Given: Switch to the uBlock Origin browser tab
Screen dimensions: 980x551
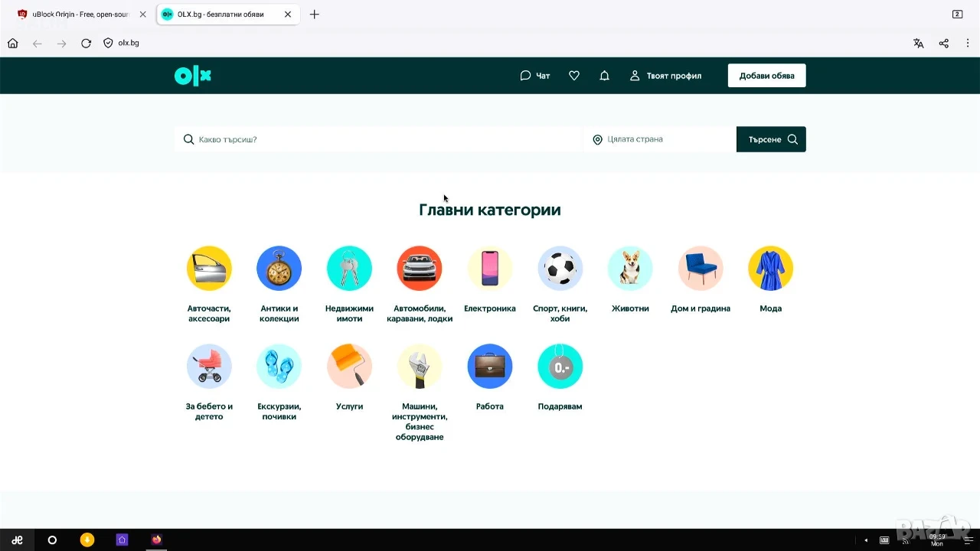Looking at the screenshot, I should pyautogui.click(x=81, y=15).
